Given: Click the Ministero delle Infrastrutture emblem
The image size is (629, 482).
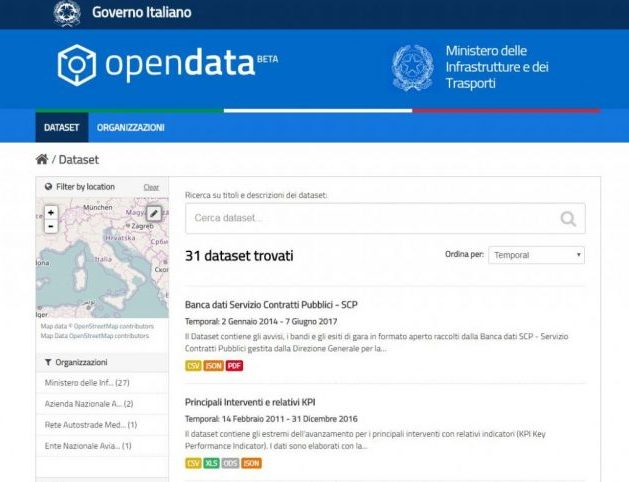Looking at the screenshot, I should pyautogui.click(x=413, y=68).
